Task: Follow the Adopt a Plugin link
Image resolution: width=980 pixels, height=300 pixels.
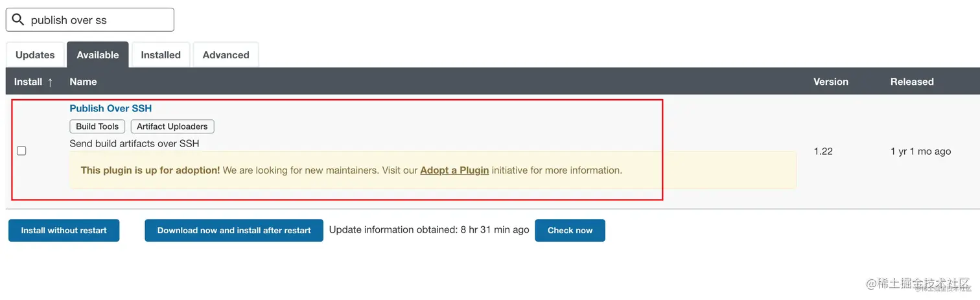Action: point(454,170)
